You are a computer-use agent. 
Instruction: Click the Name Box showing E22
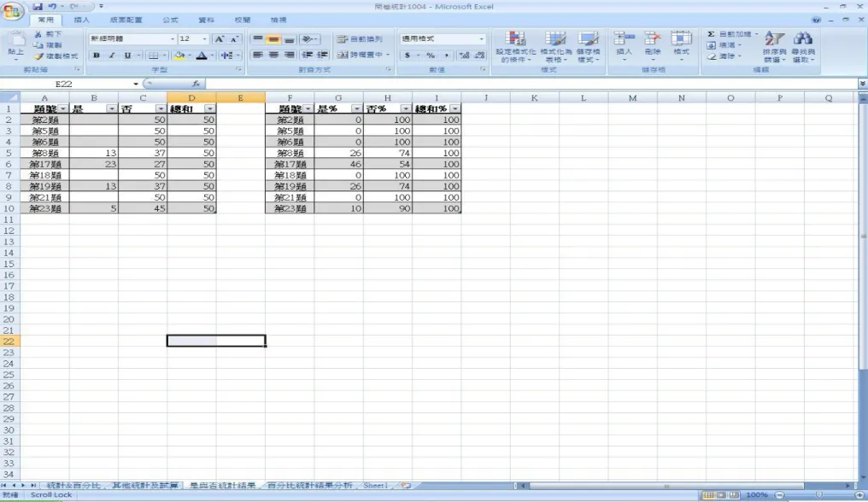[64, 85]
